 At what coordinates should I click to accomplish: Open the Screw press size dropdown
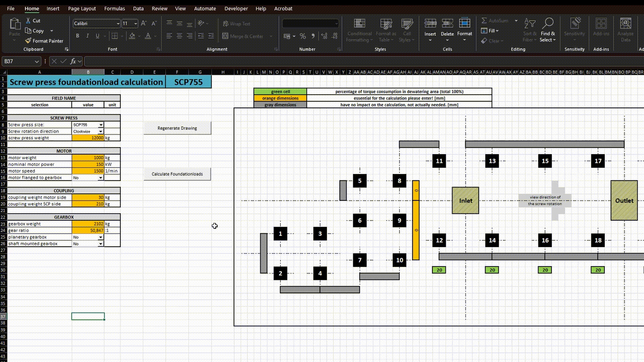[101, 125]
